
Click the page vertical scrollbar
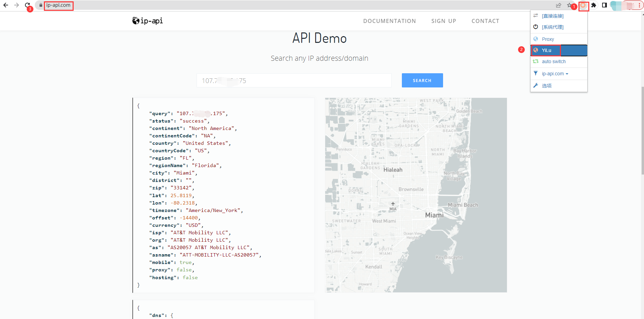[642, 131]
